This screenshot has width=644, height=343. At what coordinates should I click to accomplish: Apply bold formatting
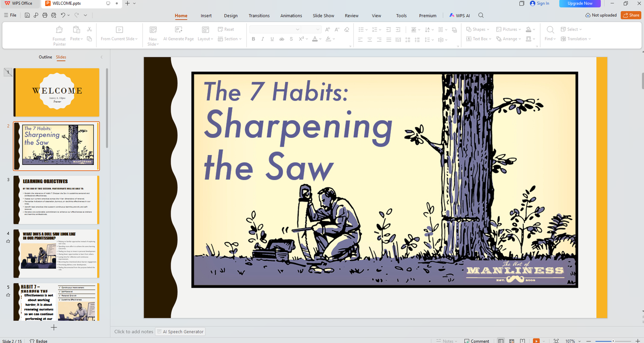pos(253,39)
